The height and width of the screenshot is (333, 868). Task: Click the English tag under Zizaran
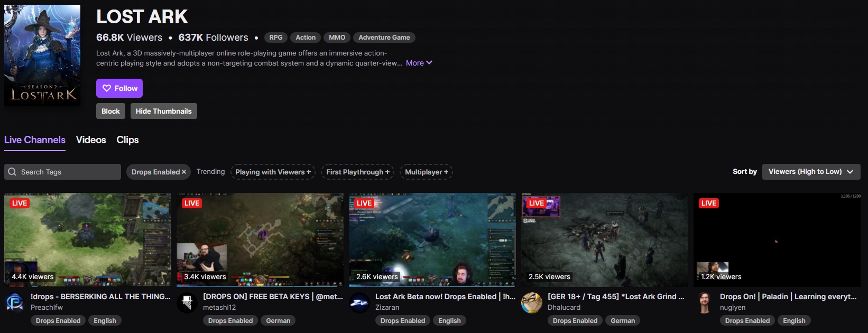coord(449,321)
